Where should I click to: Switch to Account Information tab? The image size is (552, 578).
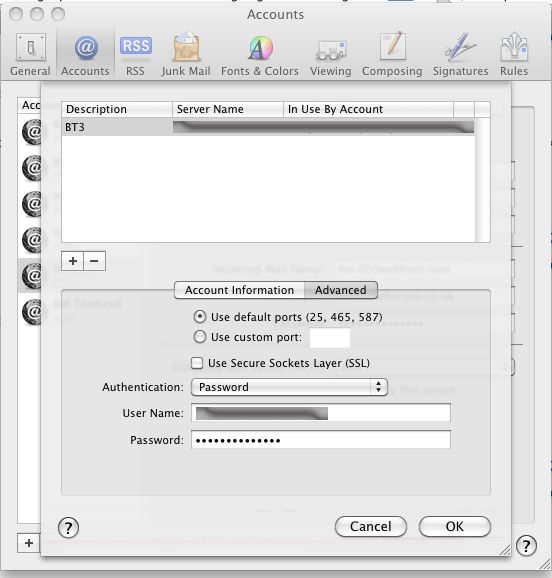[239, 290]
